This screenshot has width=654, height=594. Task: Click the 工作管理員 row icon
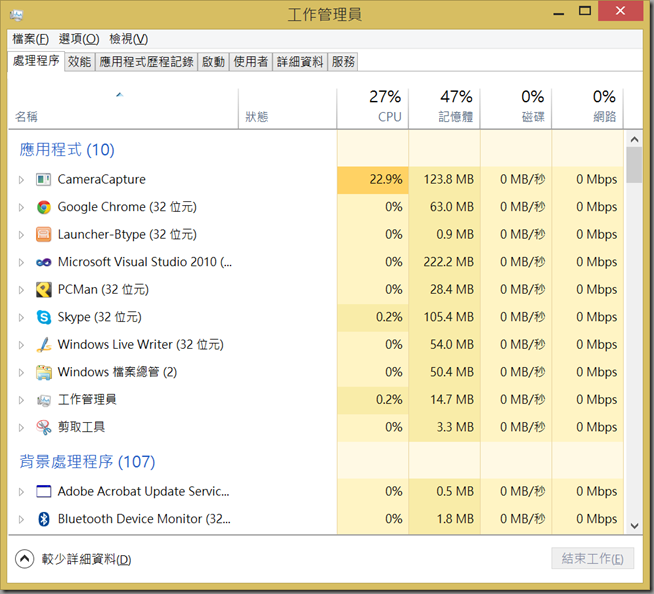coord(43,400)
